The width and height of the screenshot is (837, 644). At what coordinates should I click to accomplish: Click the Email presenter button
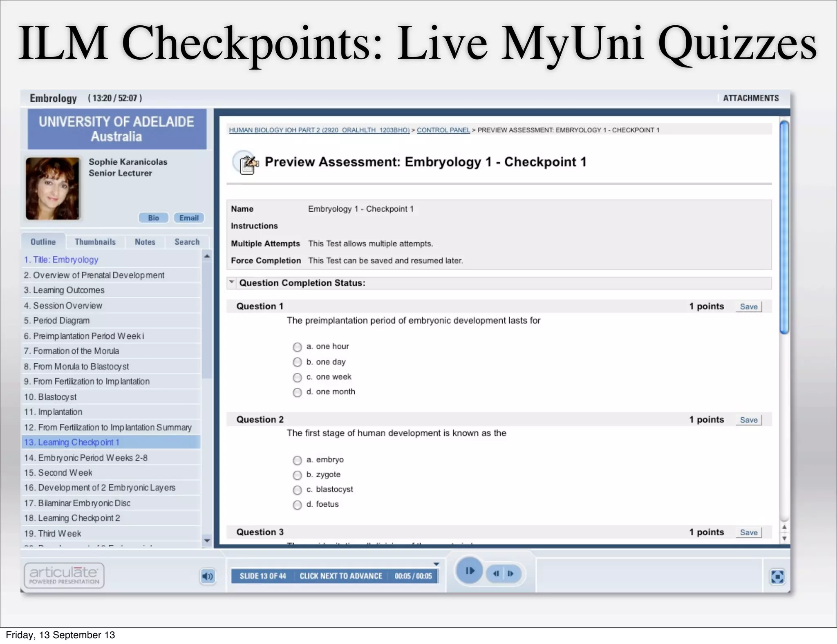click(189, 218)
